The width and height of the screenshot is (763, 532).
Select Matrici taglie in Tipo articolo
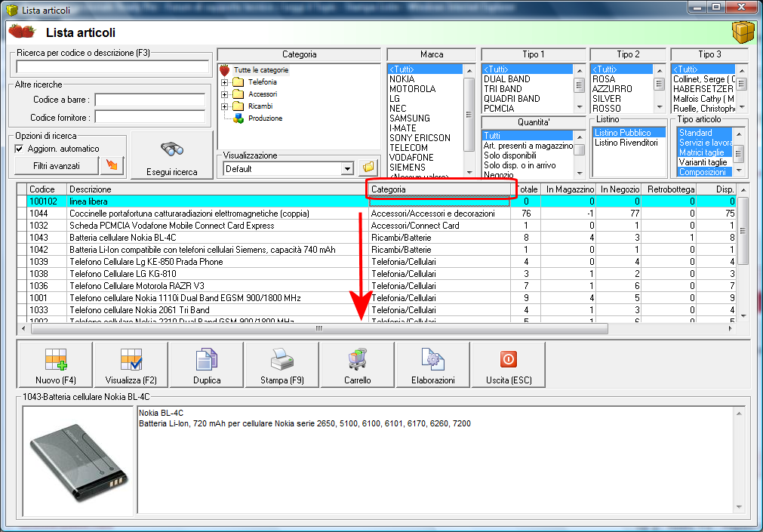pyautogui.click(x=704, y=152)
